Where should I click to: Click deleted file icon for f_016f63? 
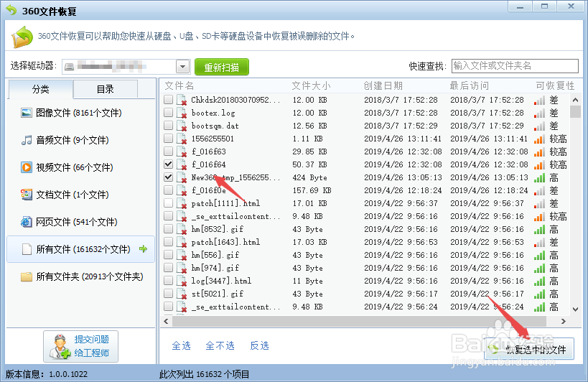point(182,152)
